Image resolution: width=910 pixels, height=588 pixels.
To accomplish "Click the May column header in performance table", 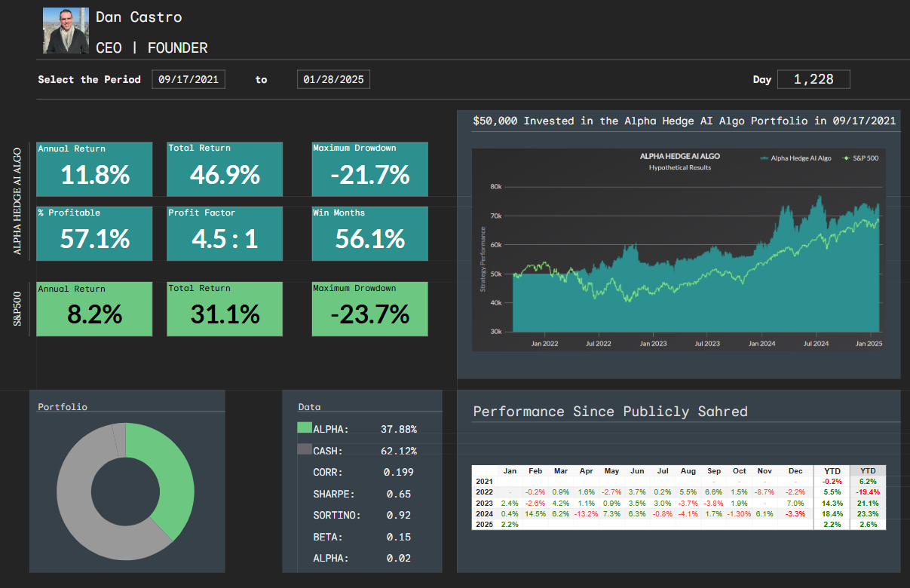I will (x=611, y=471).
